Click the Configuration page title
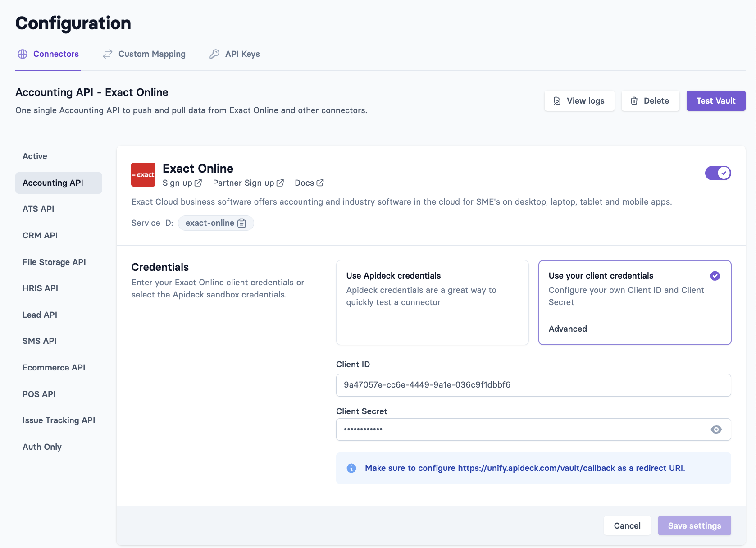756x548 pixels. point(73,23)
